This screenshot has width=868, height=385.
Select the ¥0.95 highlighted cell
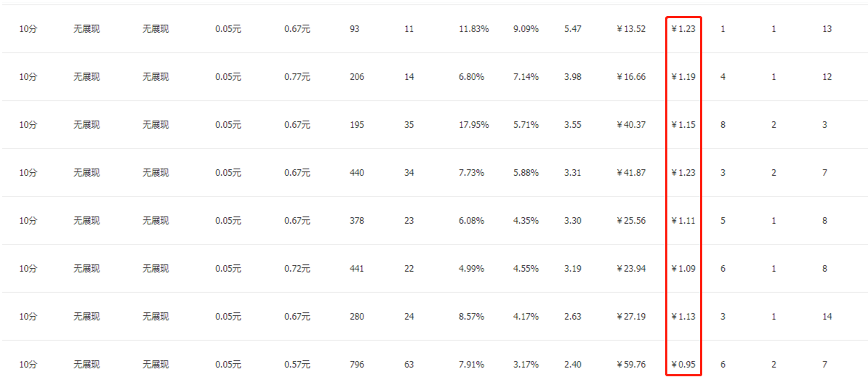coord(683,365)
